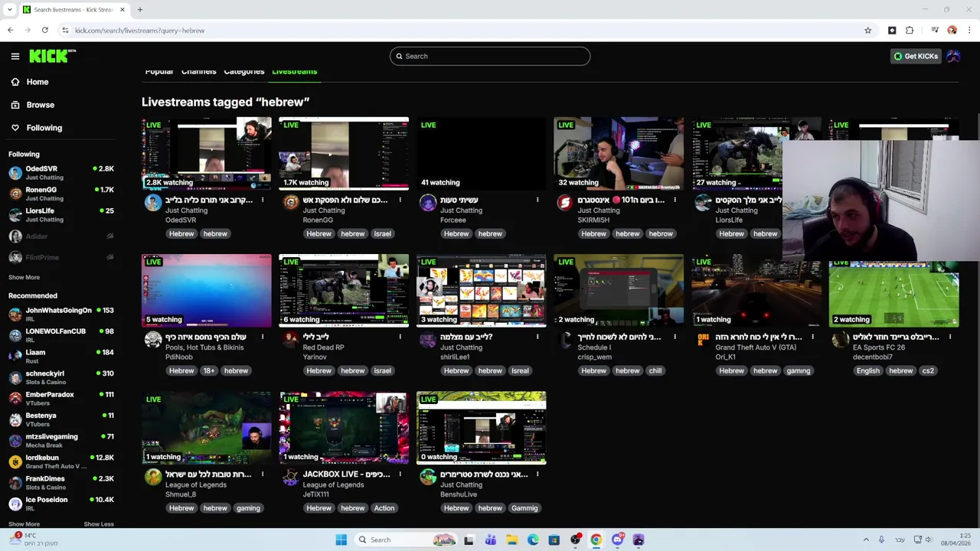Open File Explorer from the taskbar
980x551 pixels.
point(511,540)
